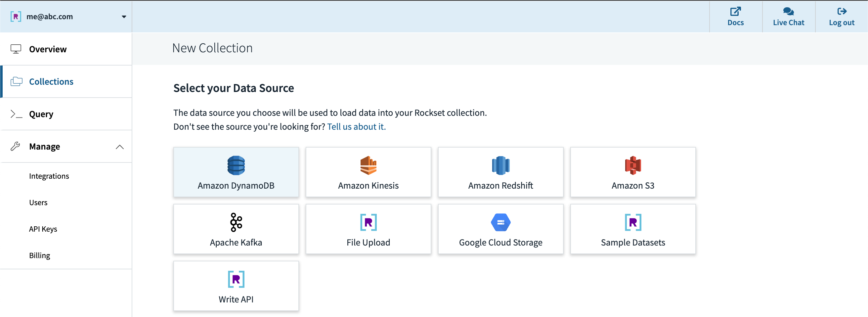Choose the Google Cloud Storage label

tap(501, 243)
